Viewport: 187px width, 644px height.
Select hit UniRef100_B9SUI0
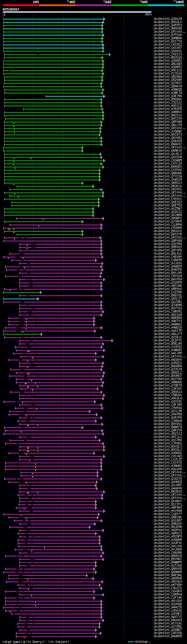tap(168, 231)
